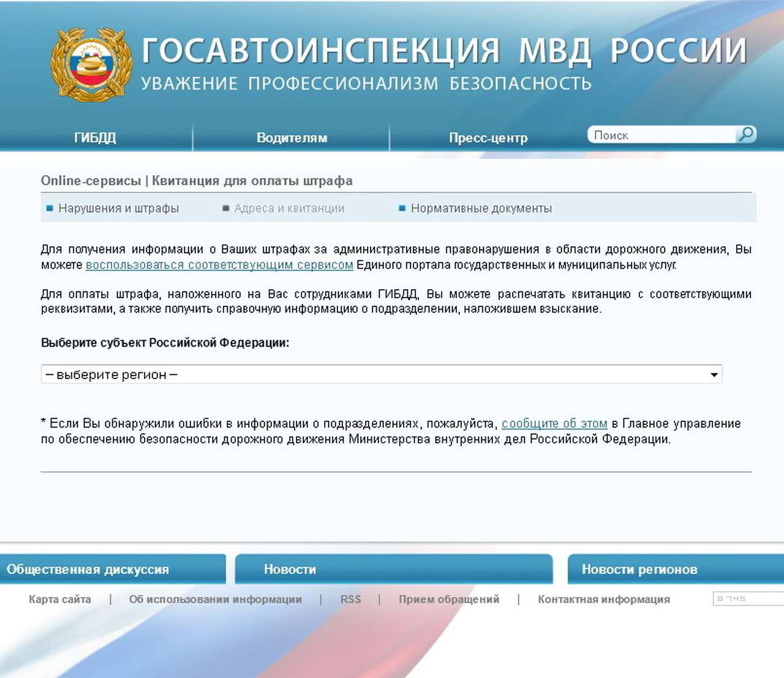The image size is (784, 678).
Task: Open the ГИБДД menu
Action: 96,137
